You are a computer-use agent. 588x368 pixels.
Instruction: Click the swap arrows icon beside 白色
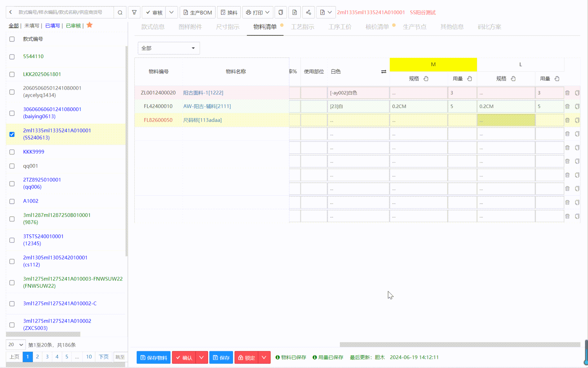point(383,72)
